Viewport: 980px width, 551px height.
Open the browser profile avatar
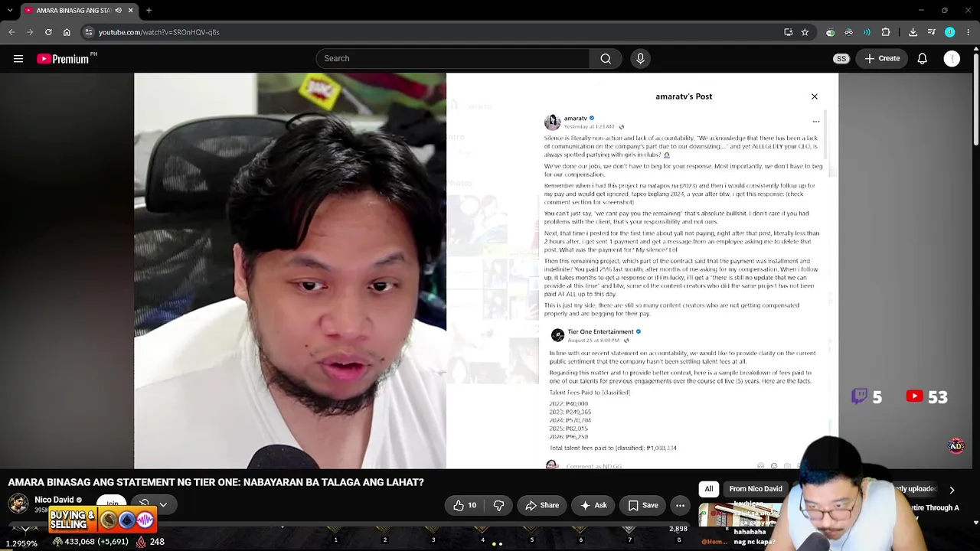tap(949, 32)
